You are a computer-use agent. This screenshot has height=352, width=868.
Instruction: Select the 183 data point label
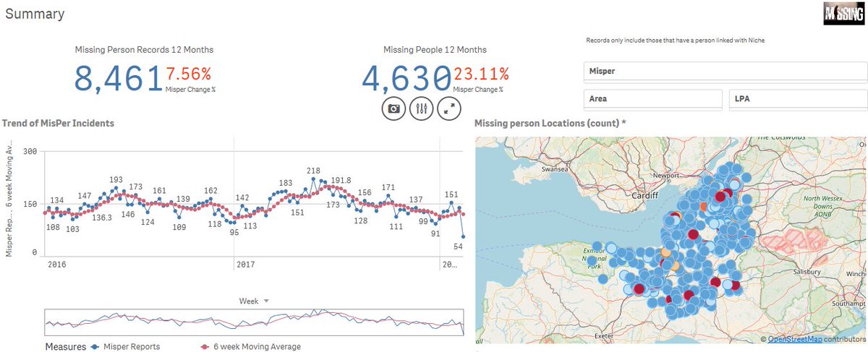pos(285,184)
